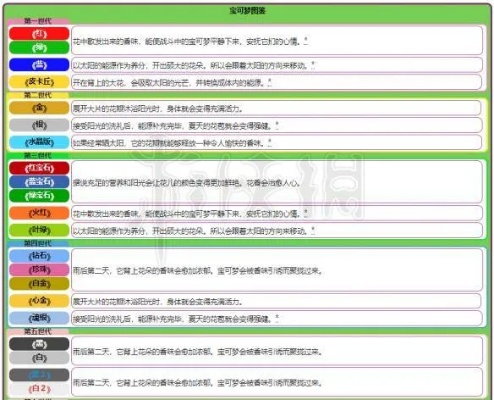494x400 pixels.
Task: Open the (绿宝石) version link
Action: coord(39,196)
